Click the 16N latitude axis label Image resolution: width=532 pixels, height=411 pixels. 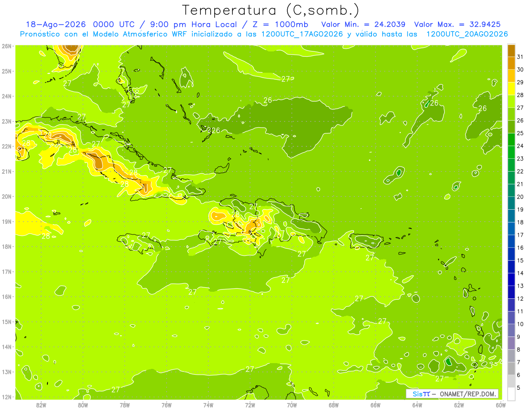tap(7, 297)
